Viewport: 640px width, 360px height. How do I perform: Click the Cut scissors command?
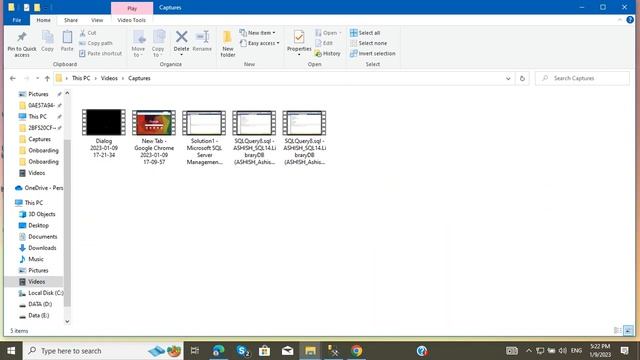tap(88, 33)
